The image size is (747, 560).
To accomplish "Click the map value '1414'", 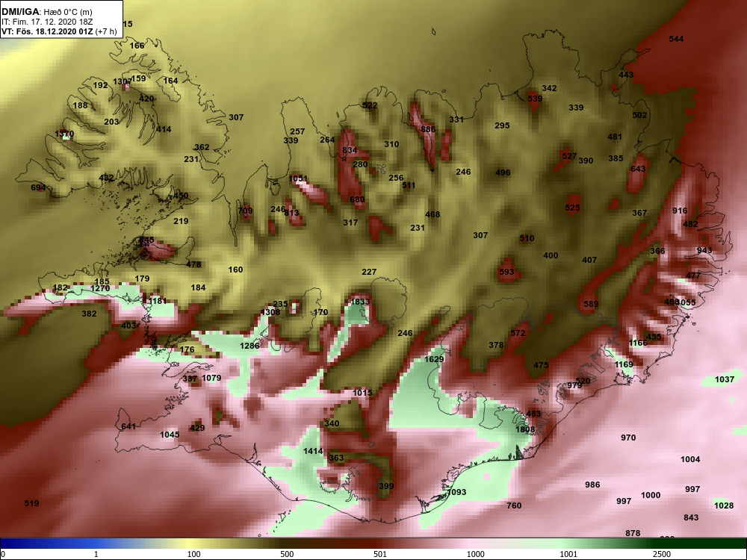I will click(313, 451).
